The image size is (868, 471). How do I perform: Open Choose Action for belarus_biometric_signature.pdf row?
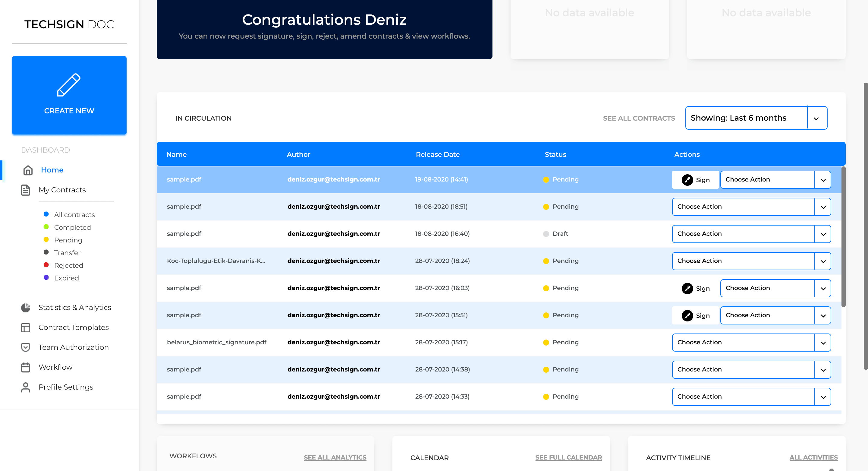751,343
